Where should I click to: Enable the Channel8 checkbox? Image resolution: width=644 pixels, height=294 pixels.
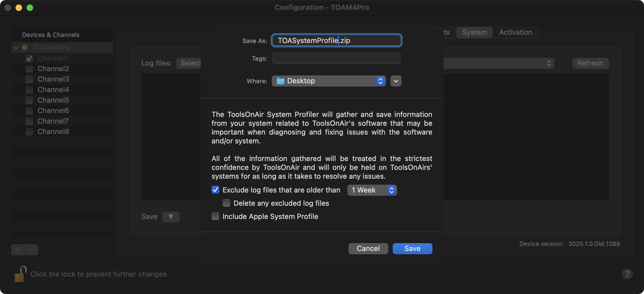(x=29, y=132)
